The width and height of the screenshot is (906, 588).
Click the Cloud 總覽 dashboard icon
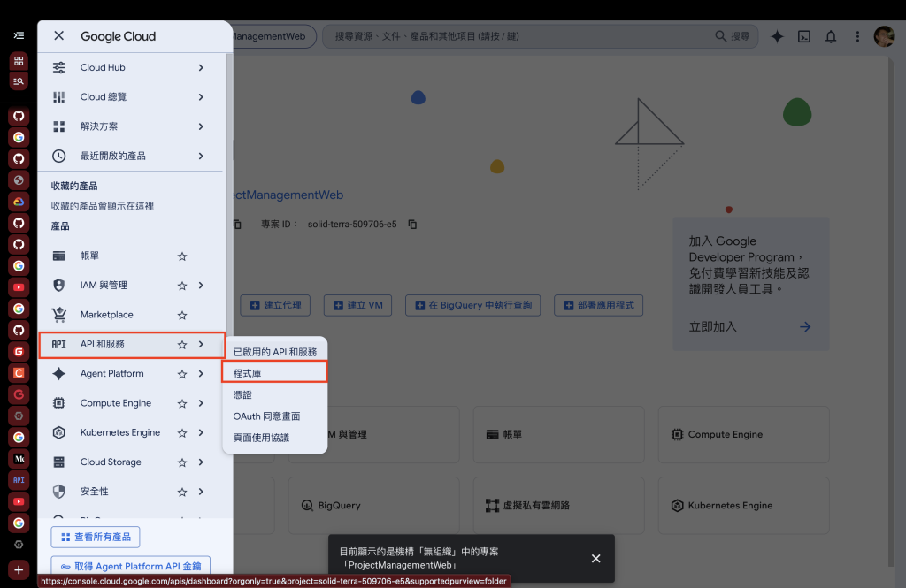pyautogui.click(x=59, y=97)
